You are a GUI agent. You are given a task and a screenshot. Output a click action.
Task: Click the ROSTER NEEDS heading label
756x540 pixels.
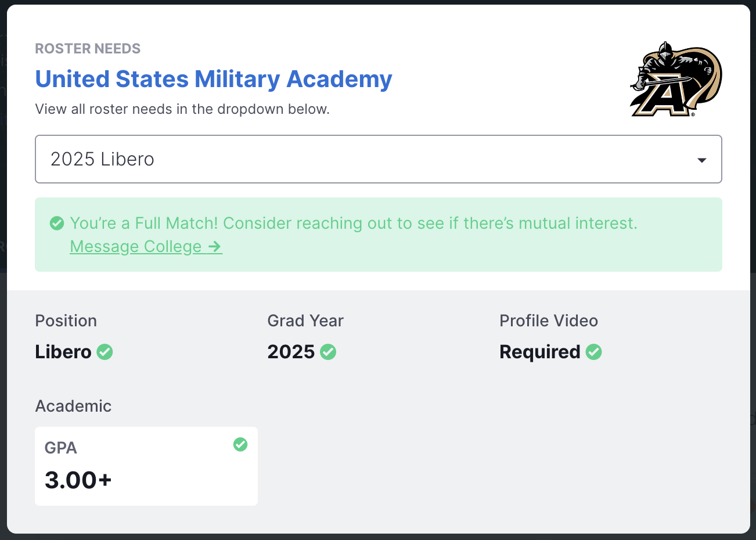point(88,49)
